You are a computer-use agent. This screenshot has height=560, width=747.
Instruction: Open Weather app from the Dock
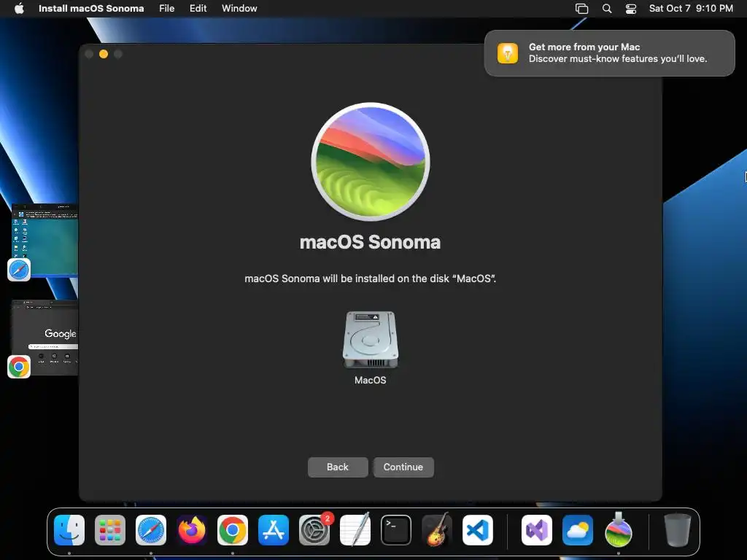[x=578, y=530]
